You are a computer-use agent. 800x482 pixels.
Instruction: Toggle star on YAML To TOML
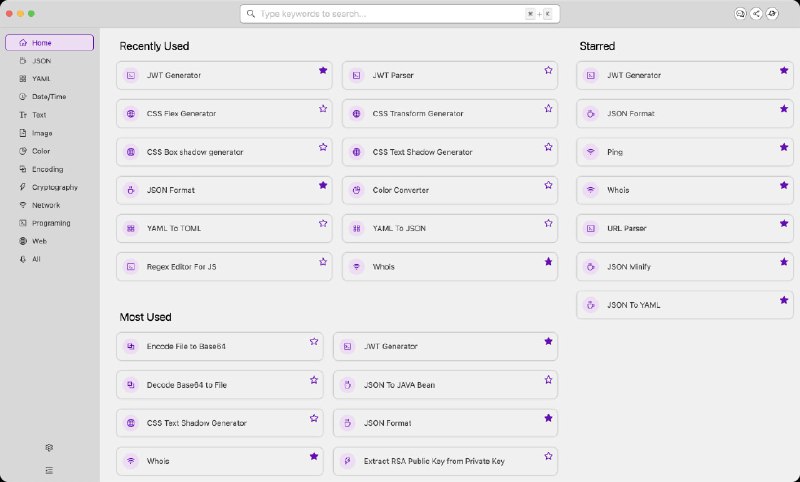coord(323,224)
